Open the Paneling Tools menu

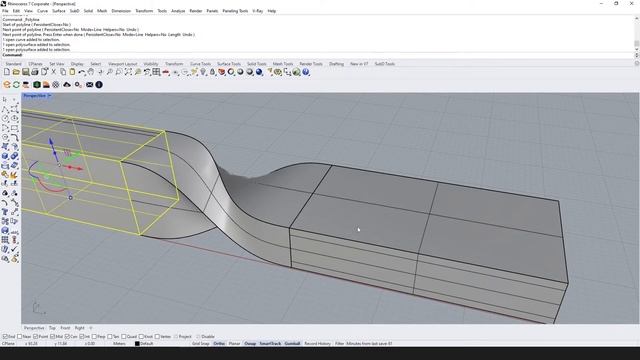point(235,11)
